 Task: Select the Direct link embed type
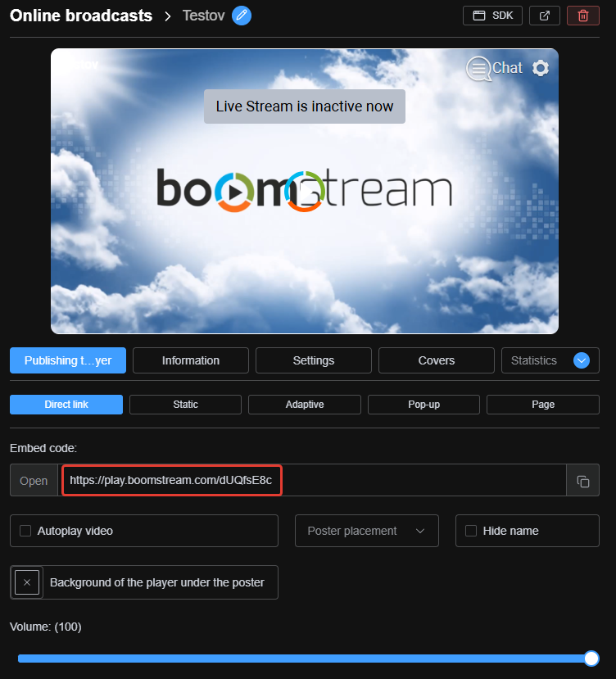click(66, 405)
